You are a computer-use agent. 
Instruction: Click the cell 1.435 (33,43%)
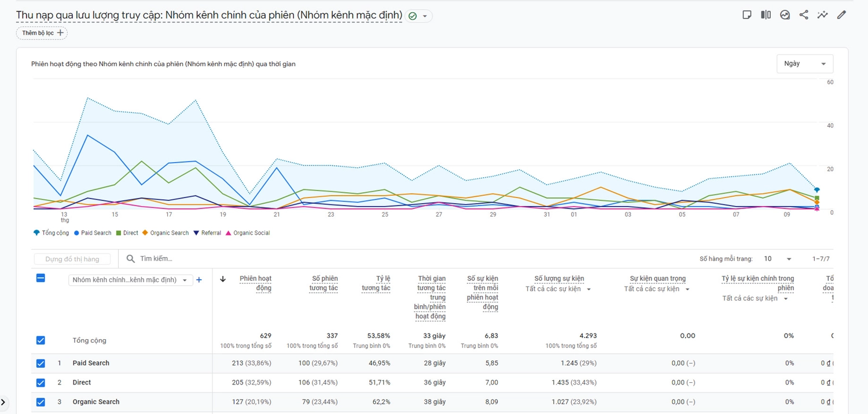[x=574, y=382]
